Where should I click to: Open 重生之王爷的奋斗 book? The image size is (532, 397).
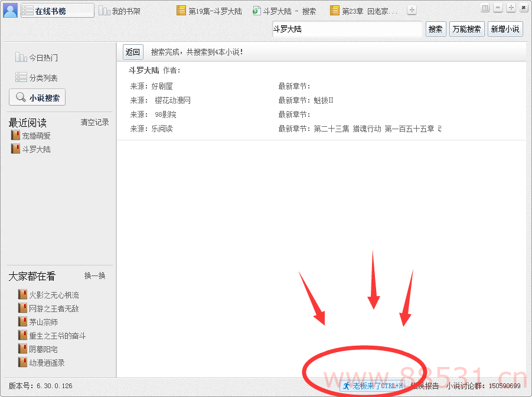57,336
